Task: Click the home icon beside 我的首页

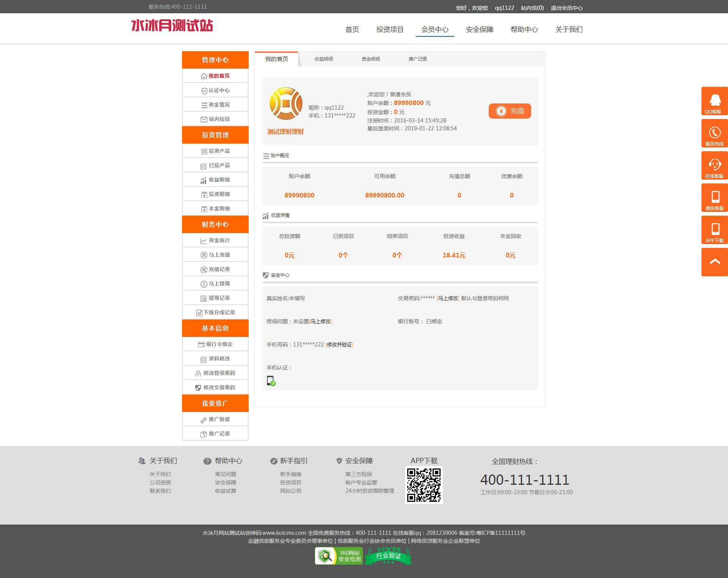Action: tap(204, 76)
